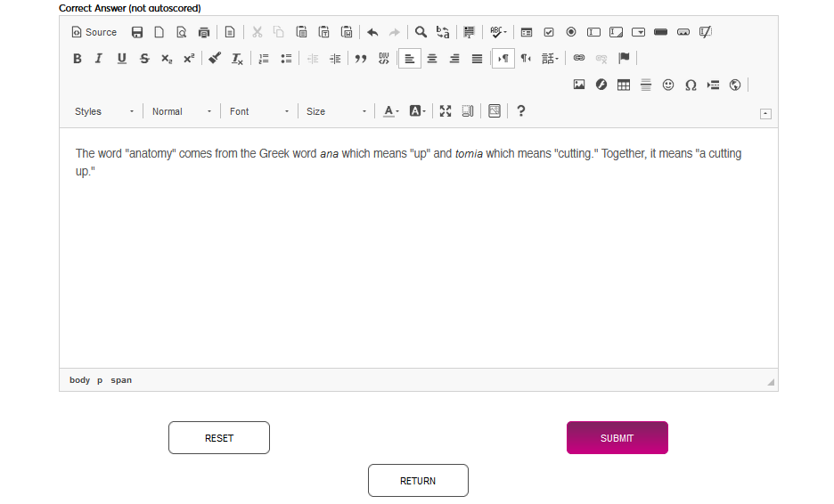The width and height of the screenshot is (834, 504).
Task: Open Text Color picker
Action: pos(391,111)
